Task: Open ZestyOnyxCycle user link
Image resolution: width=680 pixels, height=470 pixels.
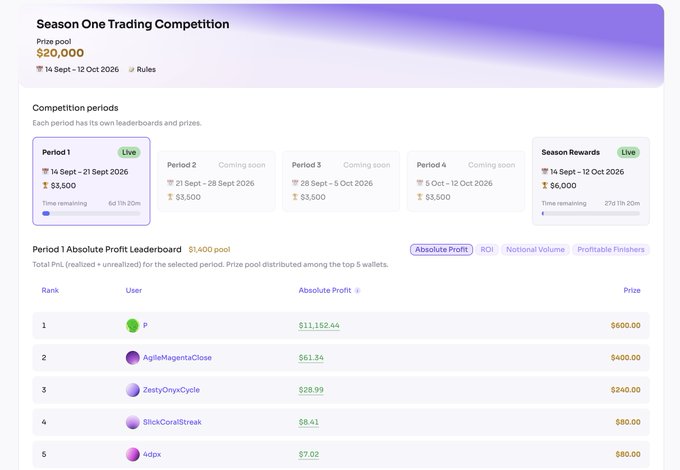Action: click(171, 390)
